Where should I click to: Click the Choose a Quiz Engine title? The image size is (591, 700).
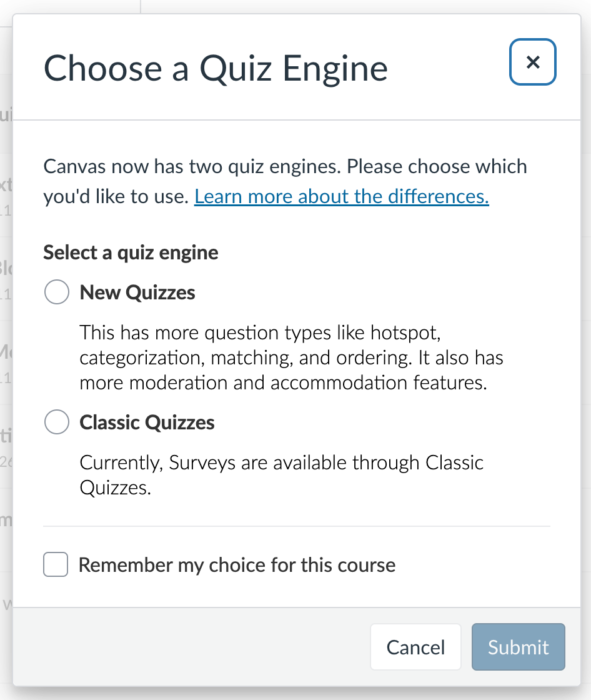215,69
